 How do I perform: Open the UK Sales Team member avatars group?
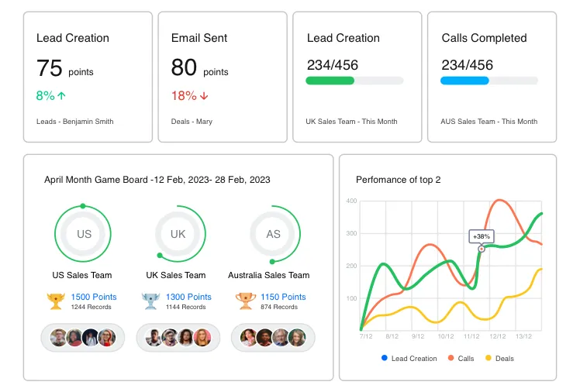[178, 338]
